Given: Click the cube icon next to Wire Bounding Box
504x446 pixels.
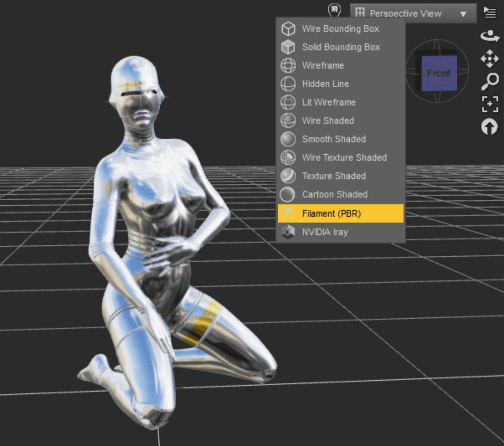Looking at the screenshot, I should 288,28.
